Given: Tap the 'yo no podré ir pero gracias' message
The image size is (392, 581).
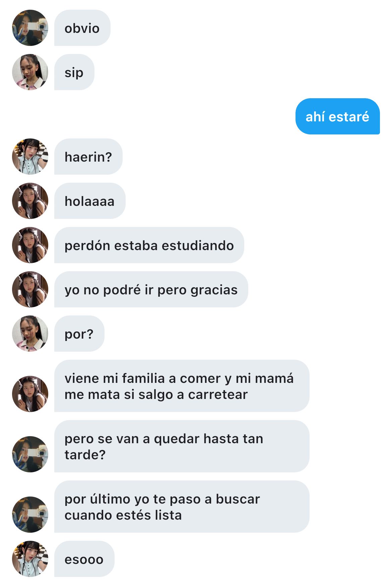Looking at the screenshot, I should tap(151, 289).
